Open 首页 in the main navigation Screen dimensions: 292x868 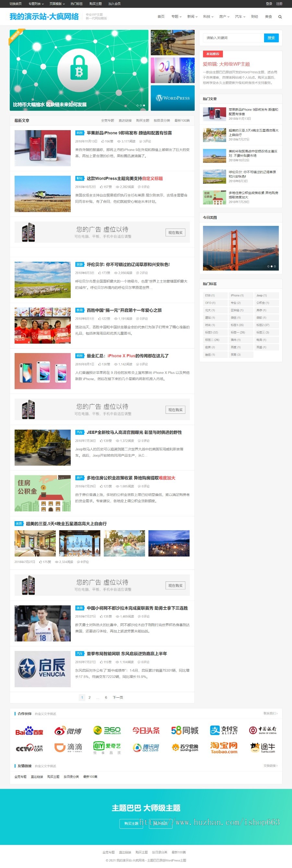tap(161, 17)
